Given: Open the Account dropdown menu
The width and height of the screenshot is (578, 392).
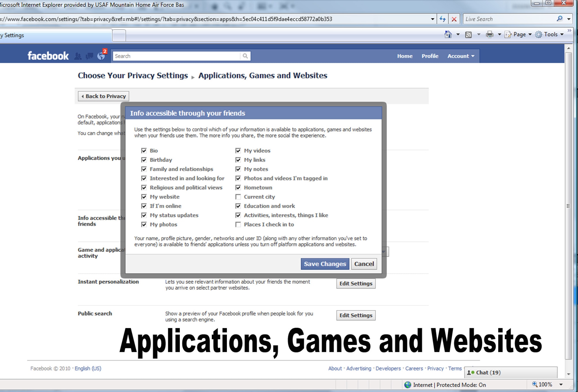Looking at the screenshot, I should (x=461, y=56).
